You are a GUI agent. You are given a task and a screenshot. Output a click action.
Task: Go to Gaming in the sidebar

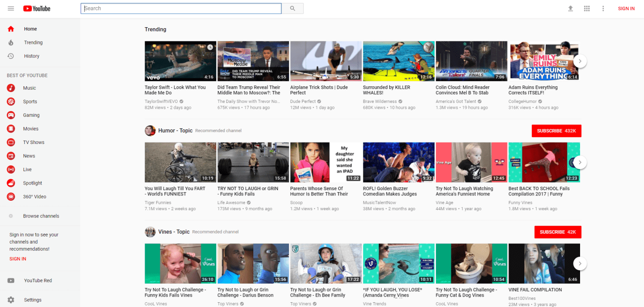(x=31, y=115)
